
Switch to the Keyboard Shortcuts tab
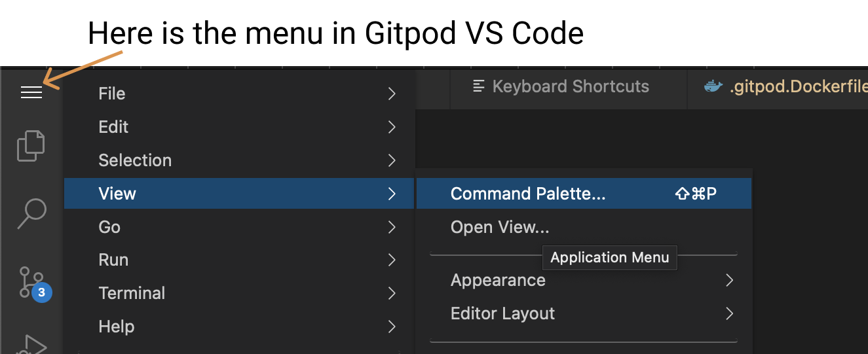(x=570, y=86)
